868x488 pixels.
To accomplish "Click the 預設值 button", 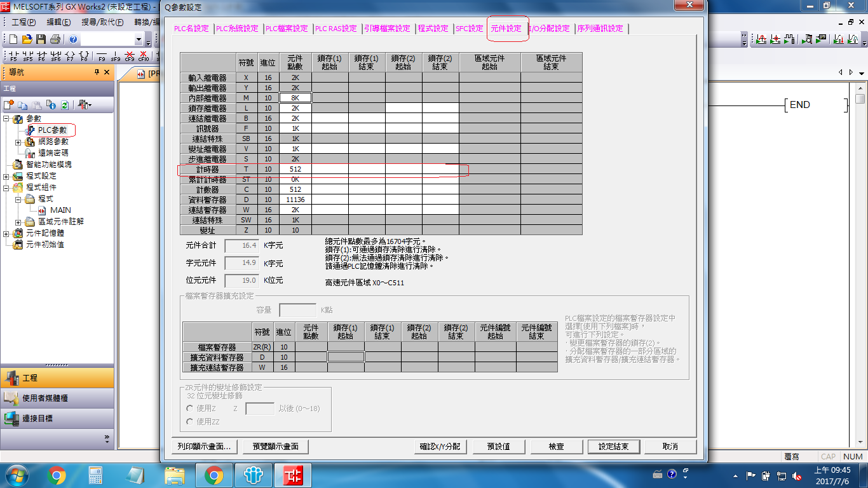I will point(498,447).
